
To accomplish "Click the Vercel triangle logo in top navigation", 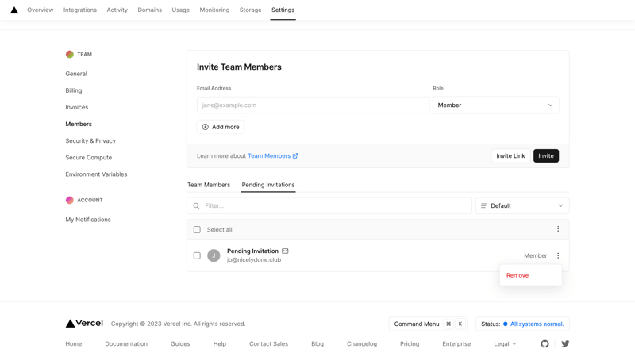I will tap(14, 10).
